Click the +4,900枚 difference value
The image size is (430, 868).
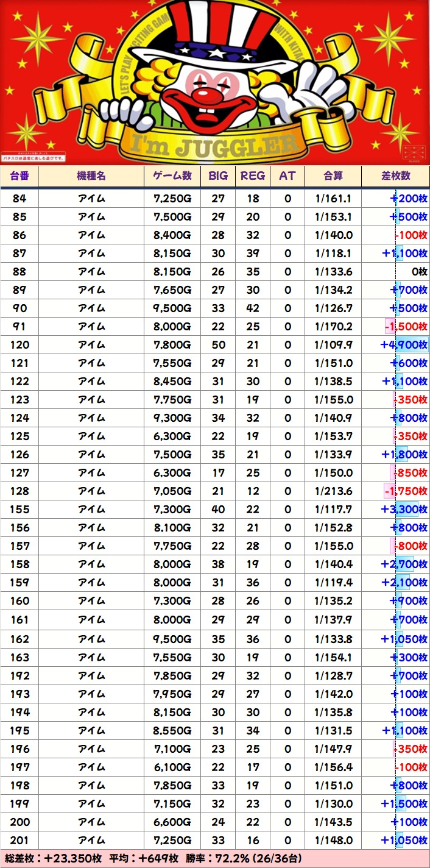404,345
